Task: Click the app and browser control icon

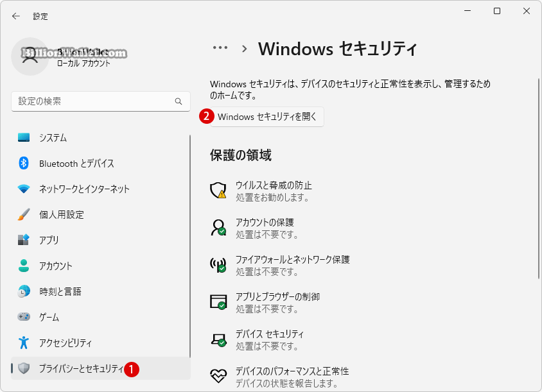Action: (218, 302)
